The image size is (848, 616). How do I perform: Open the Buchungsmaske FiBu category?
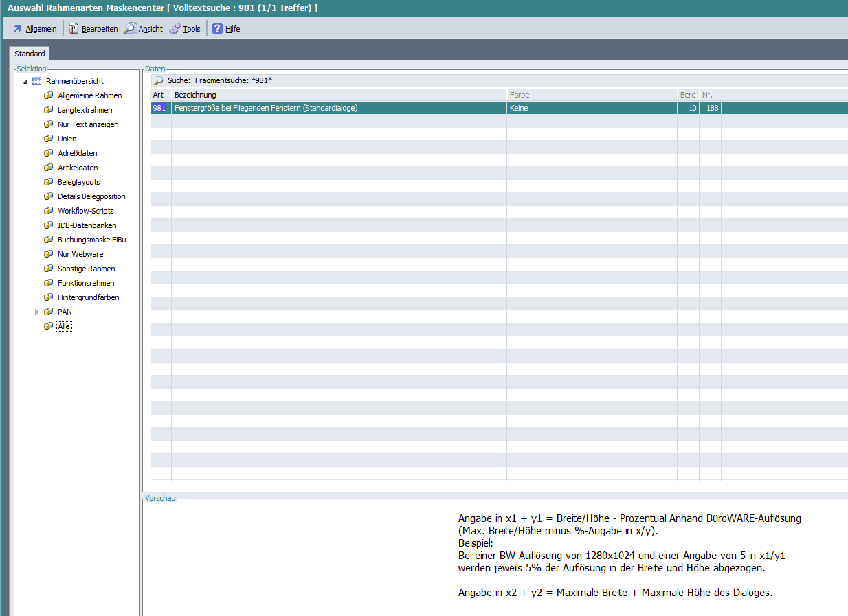pyautogui.click(x=91, y=240)
